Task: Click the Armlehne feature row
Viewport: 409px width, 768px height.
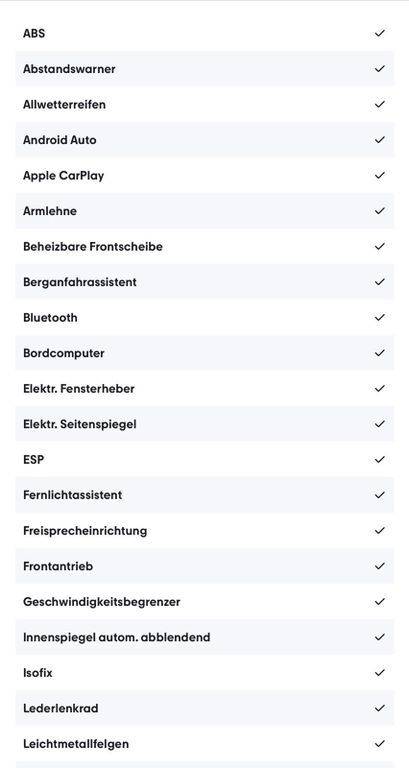Action: [205, 211]
